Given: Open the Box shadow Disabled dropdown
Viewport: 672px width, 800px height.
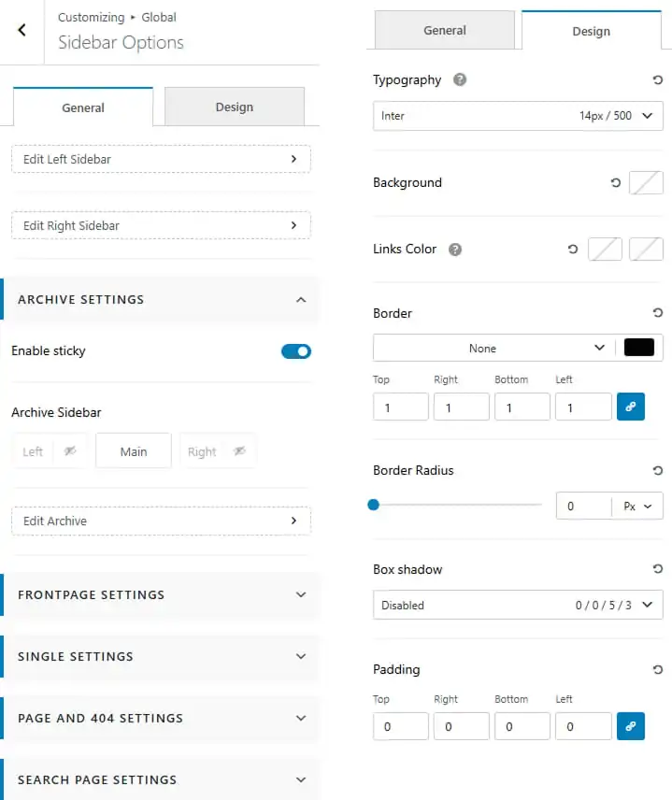Looking at the screenshot, I should pos(518,605).
